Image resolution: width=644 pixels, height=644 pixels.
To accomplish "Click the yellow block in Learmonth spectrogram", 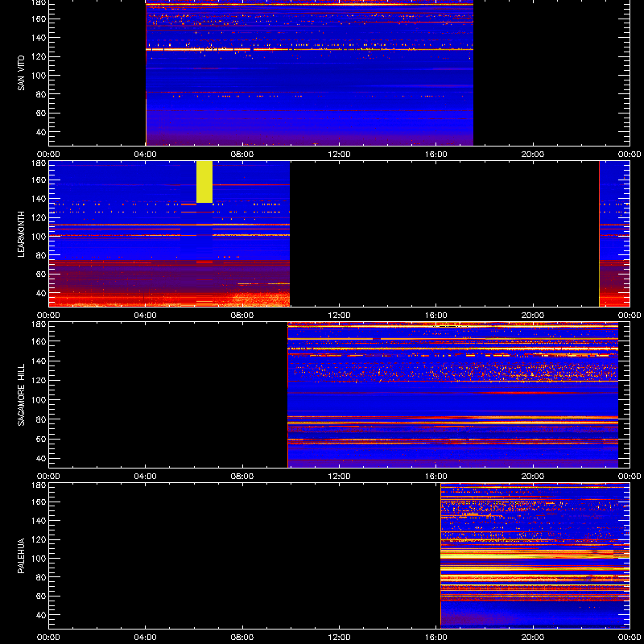I will coord(204,182).
